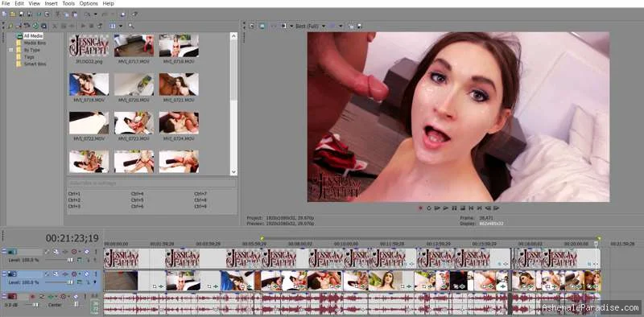
Task: Click the timeline loop region end marker
Action: 598,238
